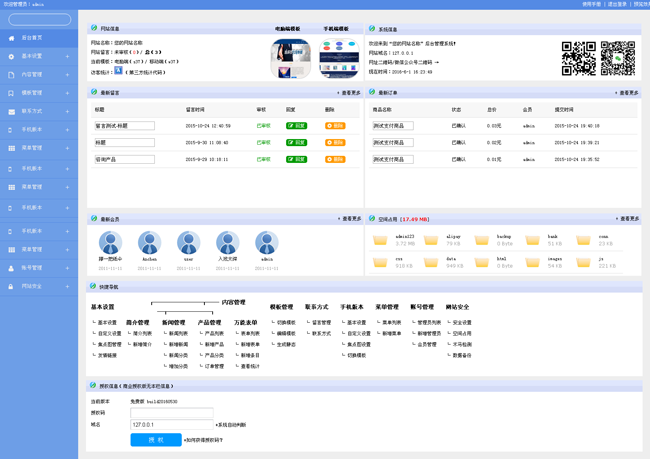Expand the 内容管理 sidebar section
Viewport: 650px width, 459px height.
point(67,75)
